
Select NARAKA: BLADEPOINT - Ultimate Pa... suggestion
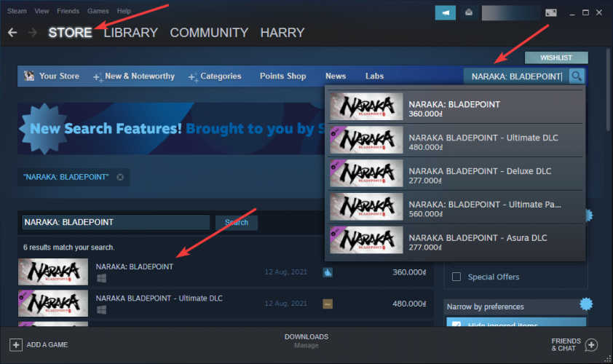456,207
